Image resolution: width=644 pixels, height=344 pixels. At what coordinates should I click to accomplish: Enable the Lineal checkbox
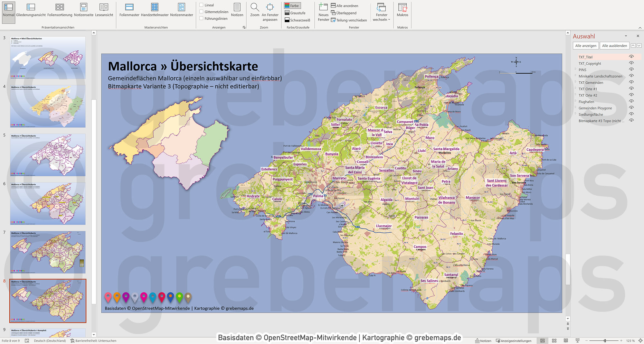pos(202,5)
